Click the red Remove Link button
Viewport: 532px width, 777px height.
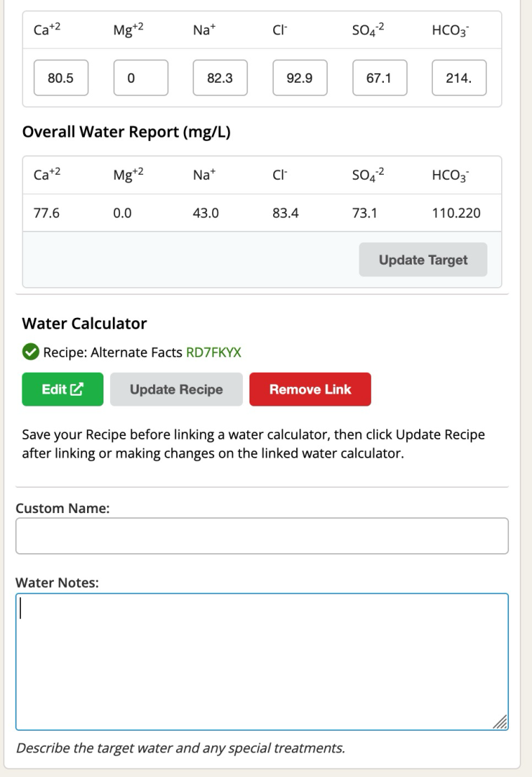(310, 389)
